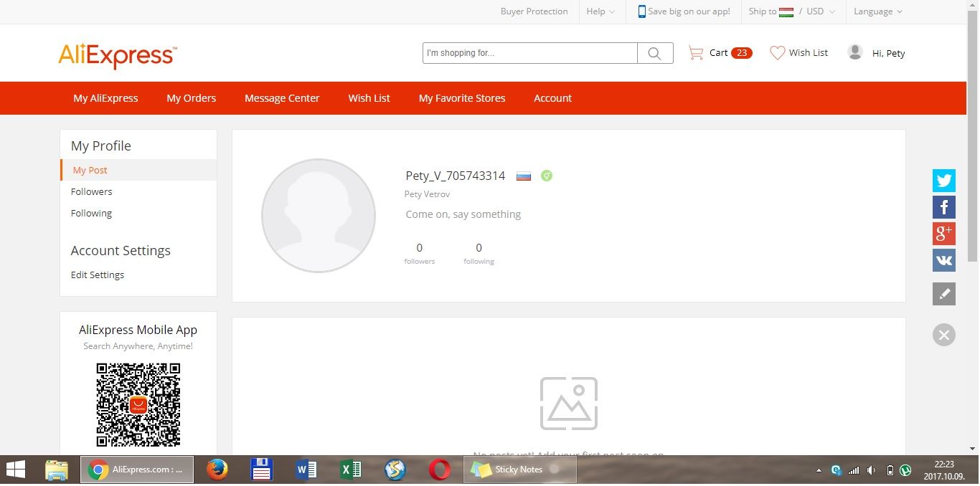Viewport: 980px width, 486px height.
Task: Share on VK
Action: pos(943,260)
